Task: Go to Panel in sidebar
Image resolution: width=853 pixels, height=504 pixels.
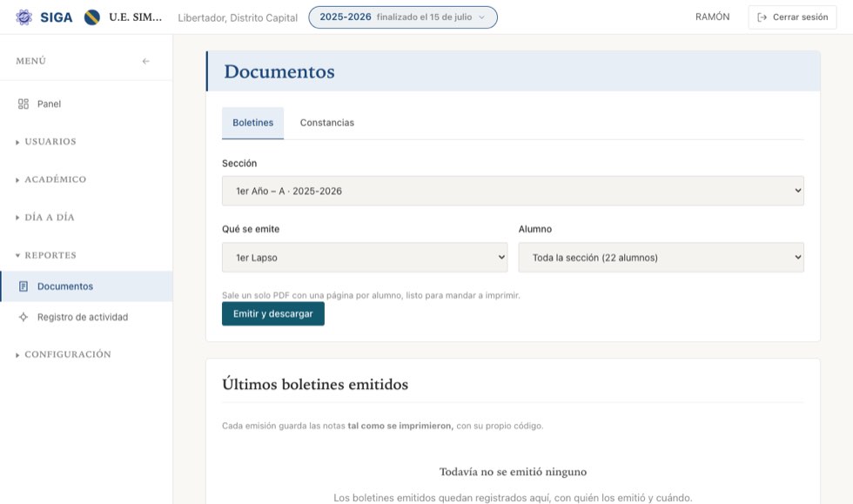Action: click(x=86, y=104)
